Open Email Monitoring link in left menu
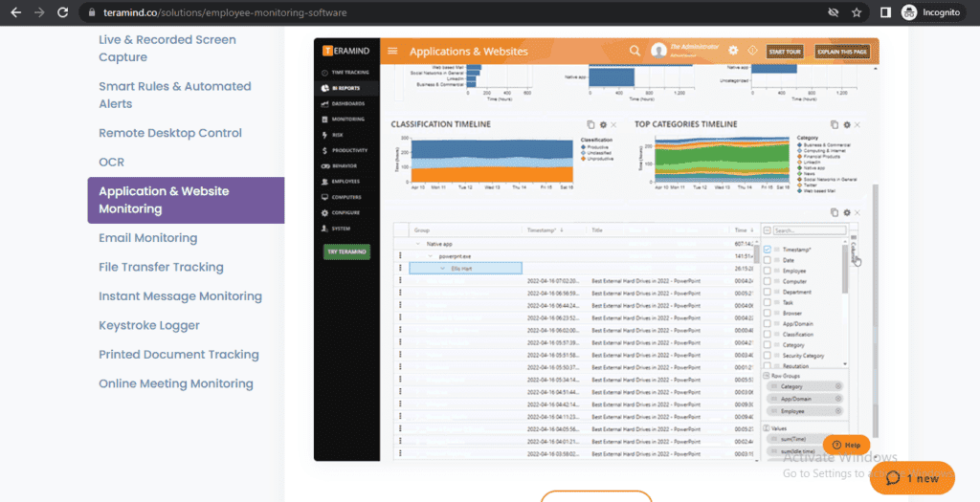Image resolution: width=980 pixels, height=502 pixels. (148, 238)
